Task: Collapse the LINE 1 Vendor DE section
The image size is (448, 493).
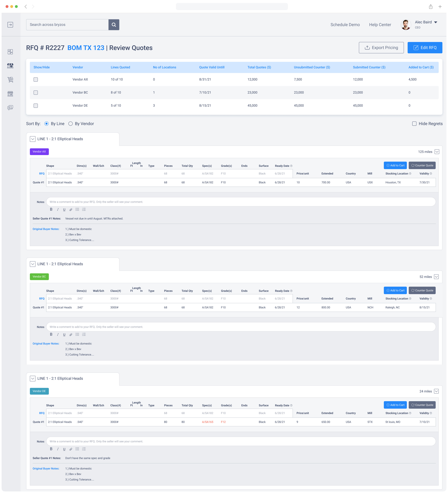Action: tap(33, 379)
